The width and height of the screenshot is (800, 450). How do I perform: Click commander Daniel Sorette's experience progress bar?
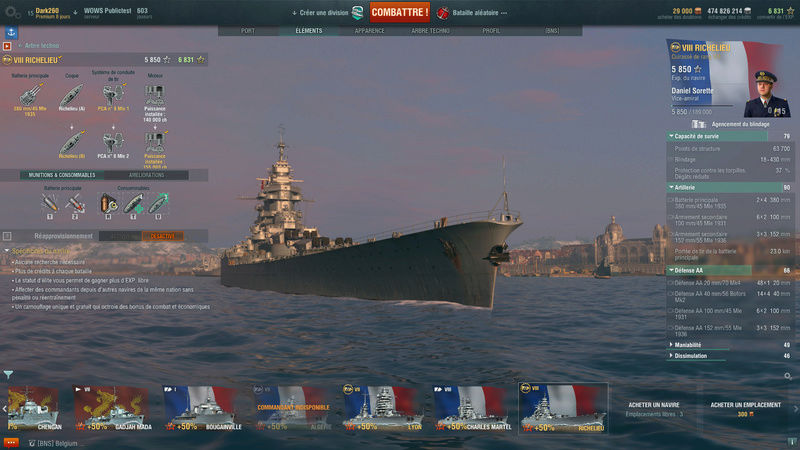click(x=702, y=106)
